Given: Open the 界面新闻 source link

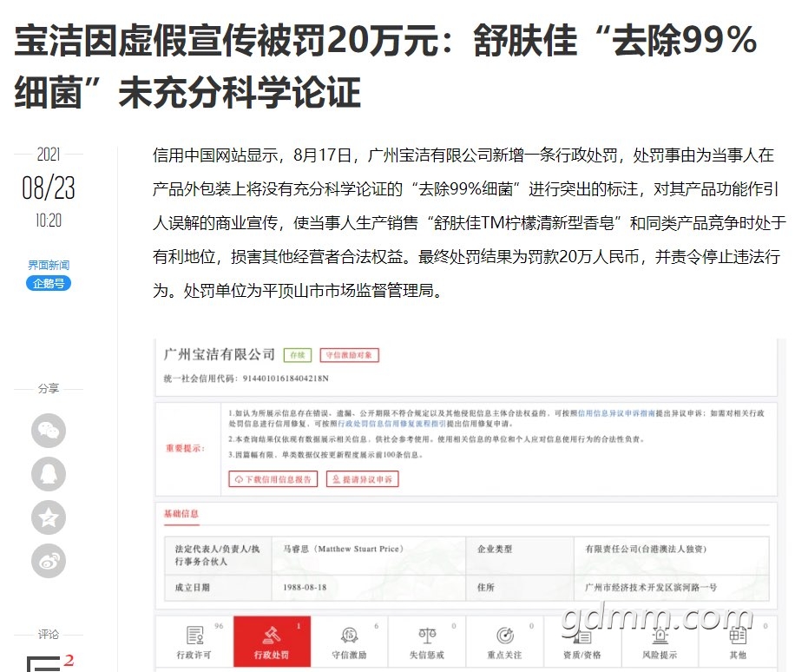Looking at the screenshot, I should click(49, 265).
